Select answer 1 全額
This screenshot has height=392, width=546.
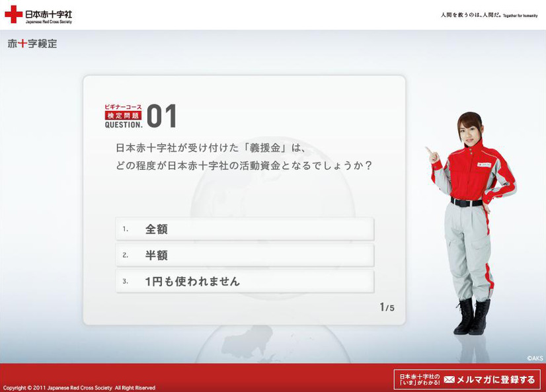coord(245,229)
